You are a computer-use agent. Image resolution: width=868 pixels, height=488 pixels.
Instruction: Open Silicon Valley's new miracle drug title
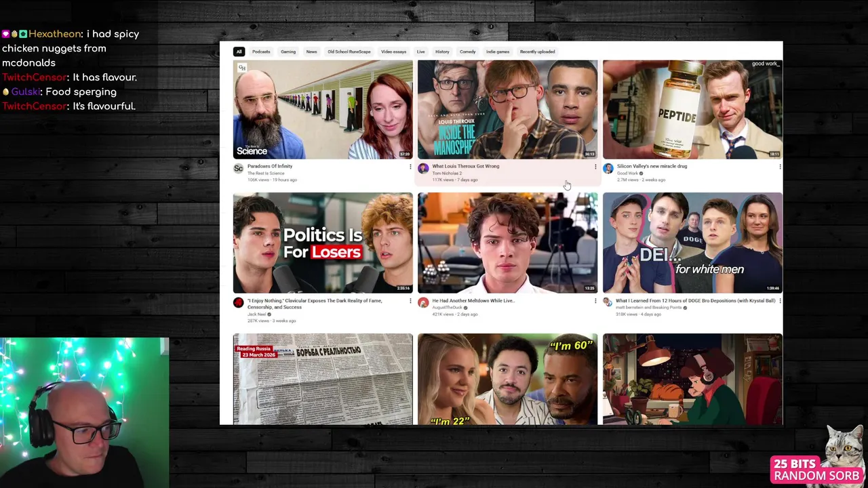click(x=652, y=166)
